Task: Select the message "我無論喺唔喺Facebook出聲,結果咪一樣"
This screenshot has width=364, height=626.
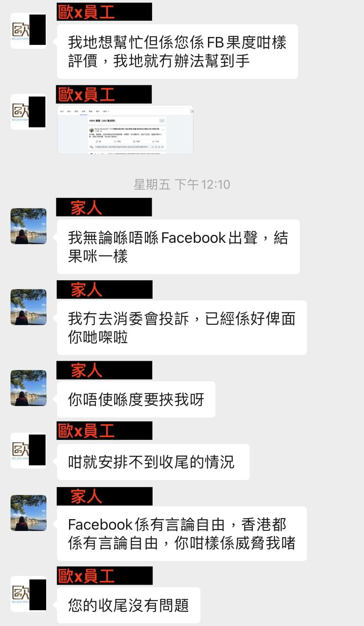Action: click(178, 247)
